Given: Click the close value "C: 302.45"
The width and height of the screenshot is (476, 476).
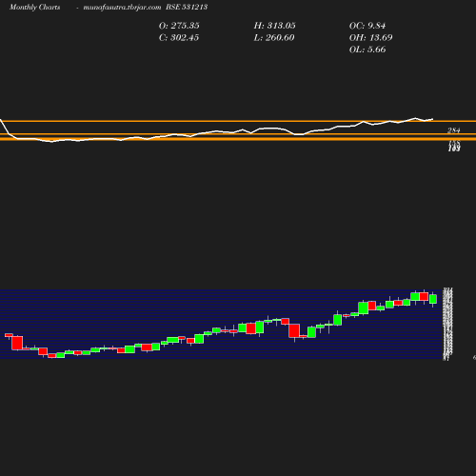Looking at the screenshot, I should coord(179,38).
